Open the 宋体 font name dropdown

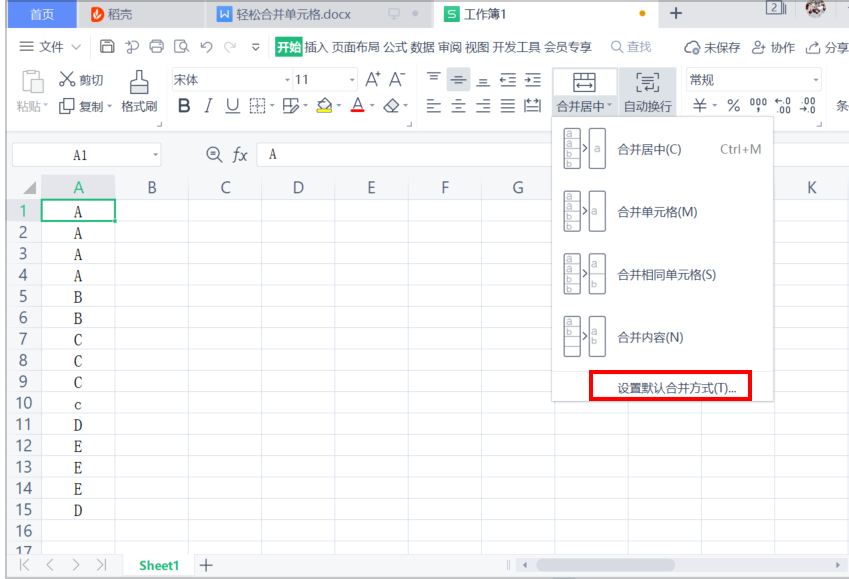point(288,80)
